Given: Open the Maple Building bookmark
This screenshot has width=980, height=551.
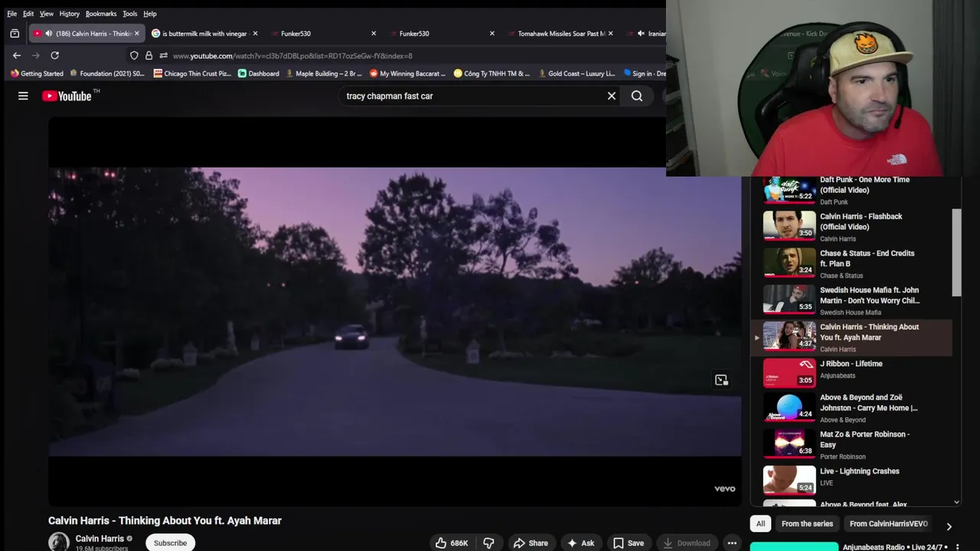Looking at the screenshot, I should [324, 73].
